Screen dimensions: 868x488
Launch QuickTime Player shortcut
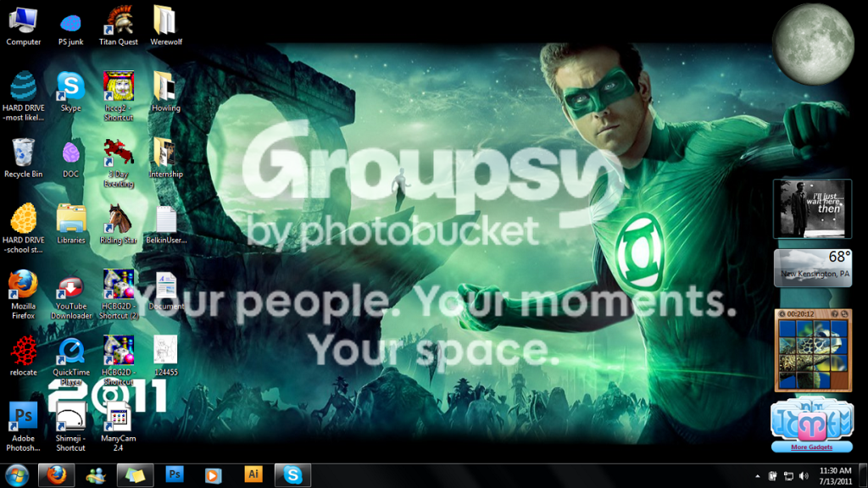click(71, 362)
